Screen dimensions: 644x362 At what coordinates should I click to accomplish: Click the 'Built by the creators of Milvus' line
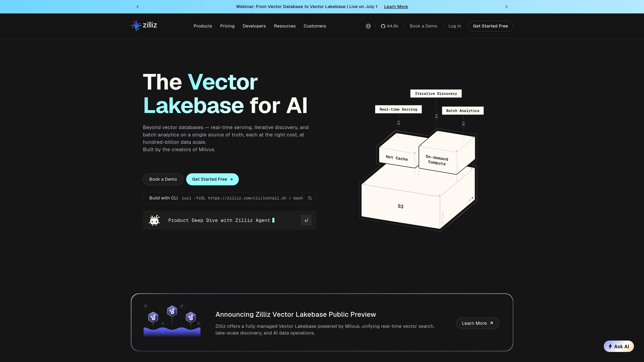(x=179, y=150)
